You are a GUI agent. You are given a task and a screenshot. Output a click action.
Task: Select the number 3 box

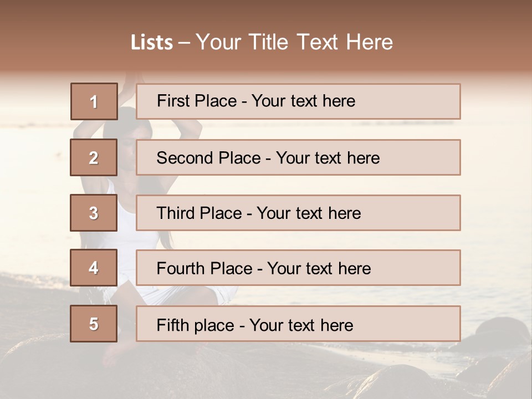[x=94, y=213]
